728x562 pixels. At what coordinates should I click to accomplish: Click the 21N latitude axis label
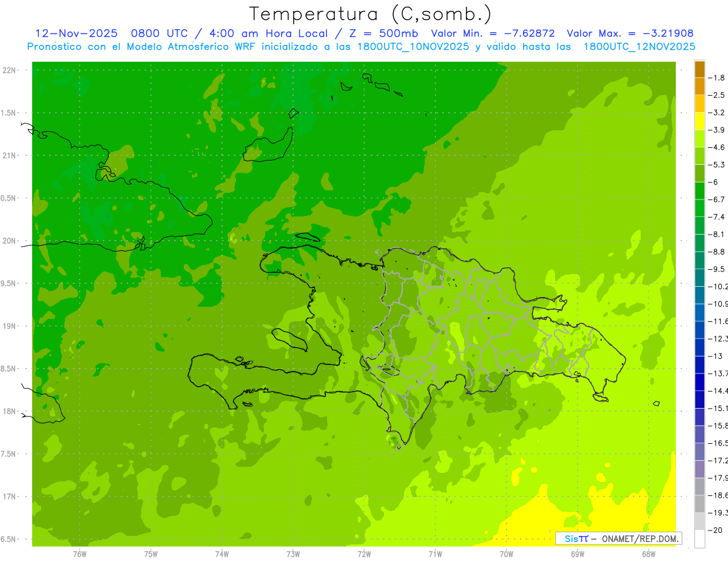coord(10,155)
